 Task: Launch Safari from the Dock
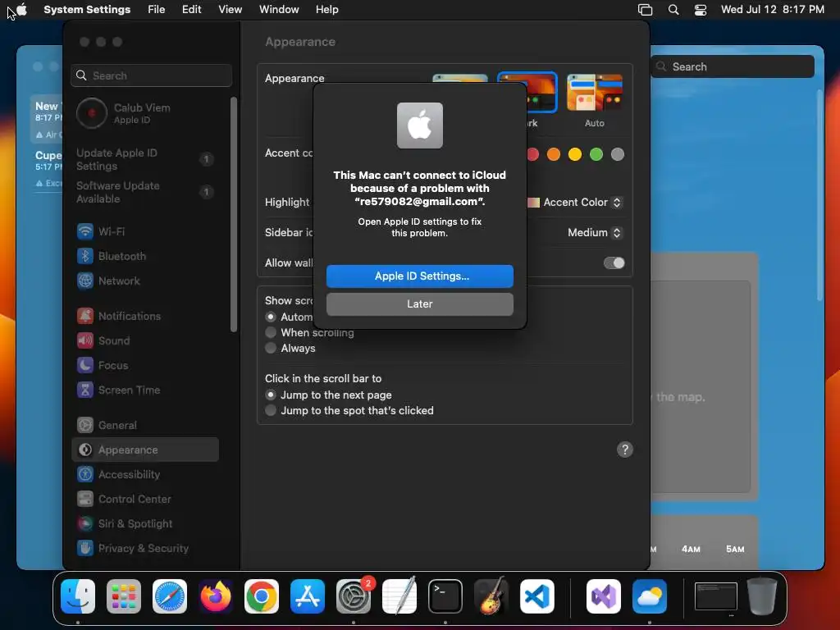(x=170, y=596)
